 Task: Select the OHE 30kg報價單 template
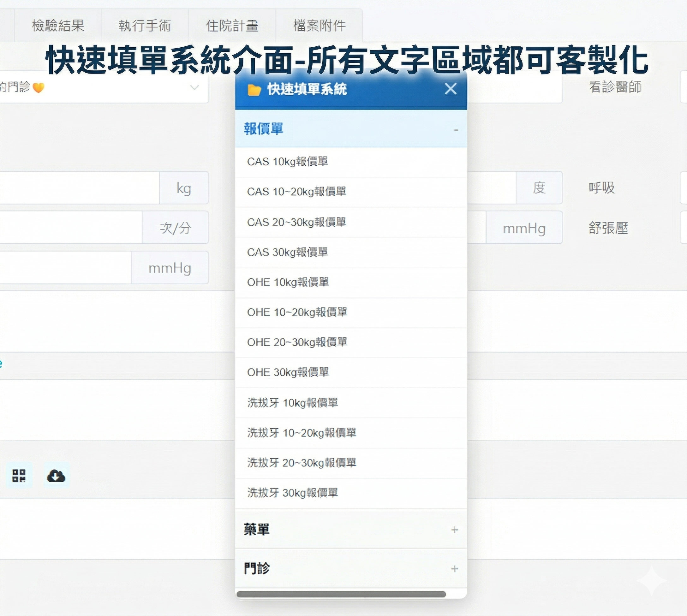point(289,372)
